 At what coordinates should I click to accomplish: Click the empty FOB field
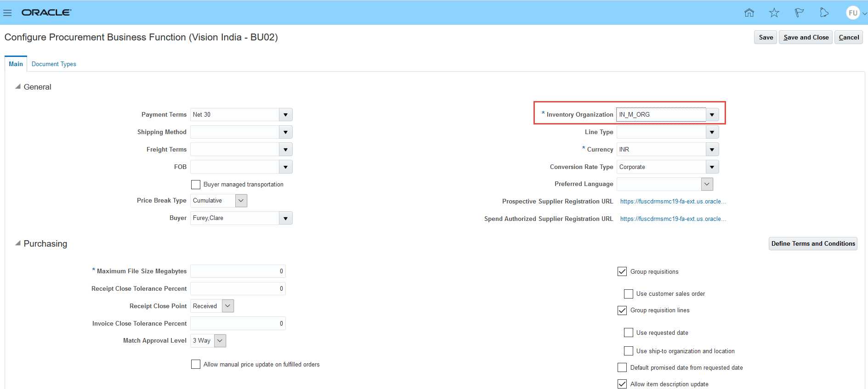[x=235, y=167]
